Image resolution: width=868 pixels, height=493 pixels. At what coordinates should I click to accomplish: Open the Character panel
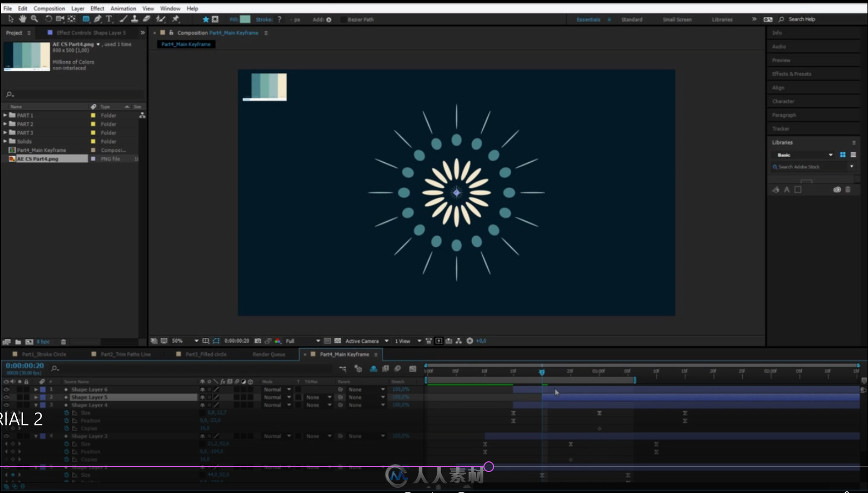(783, 102)
